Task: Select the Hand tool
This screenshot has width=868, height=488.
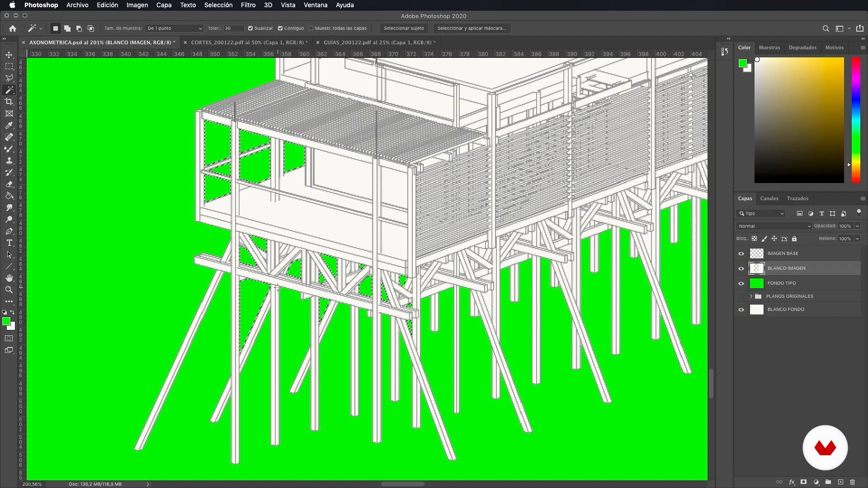Action: tap(9, 278)
